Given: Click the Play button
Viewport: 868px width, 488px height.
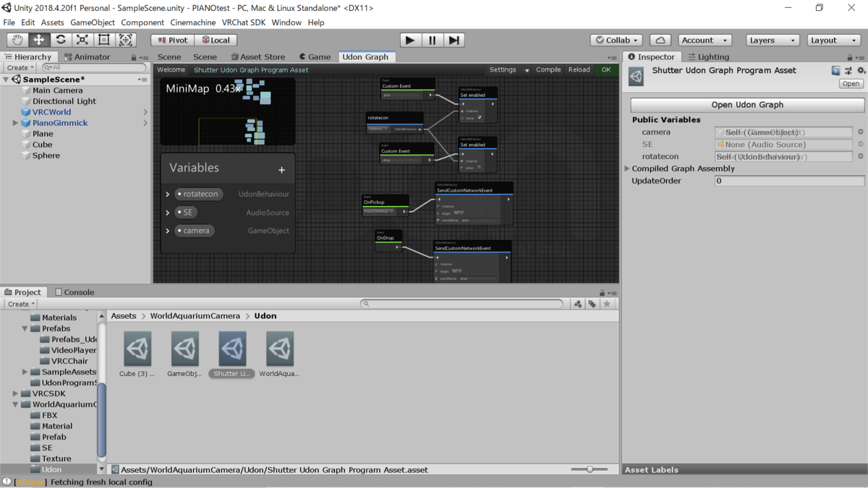Looking at the screenshot, I should click(410, 40).
